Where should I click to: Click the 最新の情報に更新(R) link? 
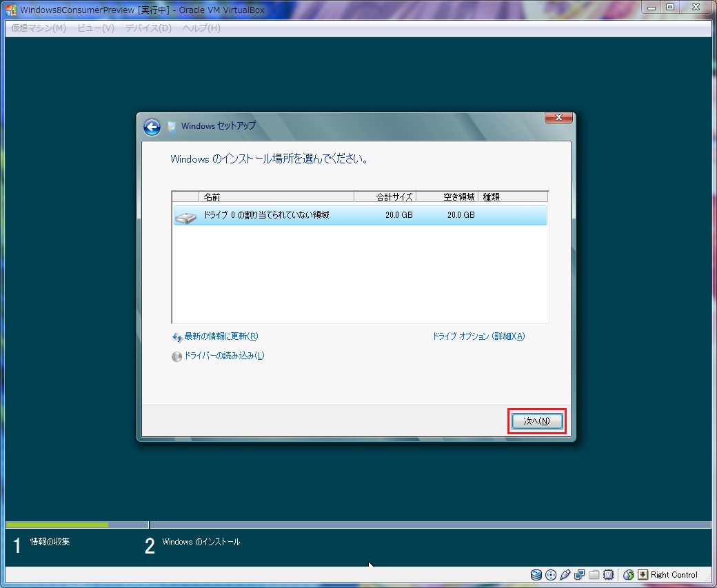coord(221,336)
